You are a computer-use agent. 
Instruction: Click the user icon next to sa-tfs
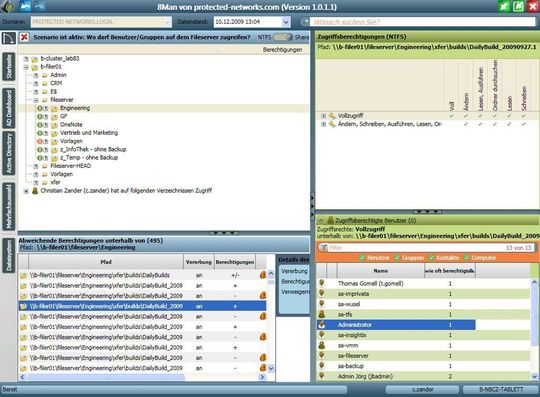coord(322,314)
